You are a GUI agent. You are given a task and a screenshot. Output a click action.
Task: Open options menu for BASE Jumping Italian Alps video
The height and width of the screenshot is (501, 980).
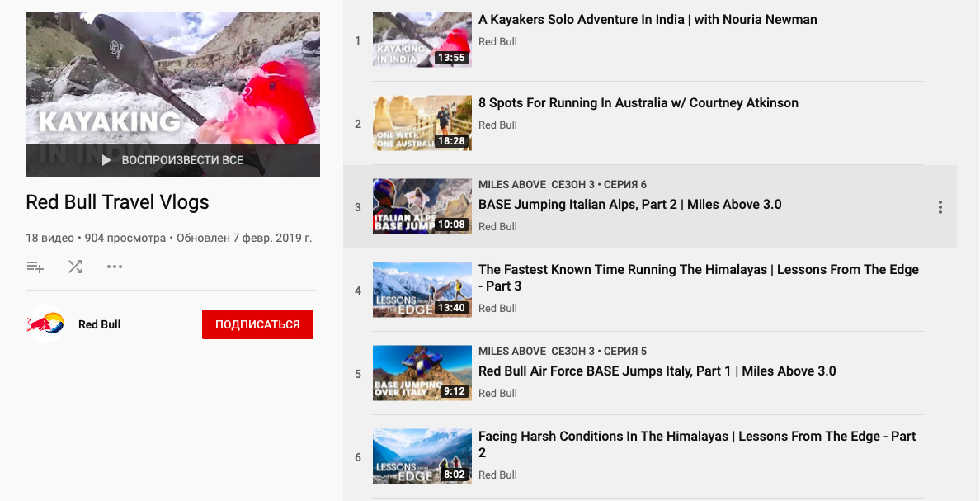click(x=940, y=208)
